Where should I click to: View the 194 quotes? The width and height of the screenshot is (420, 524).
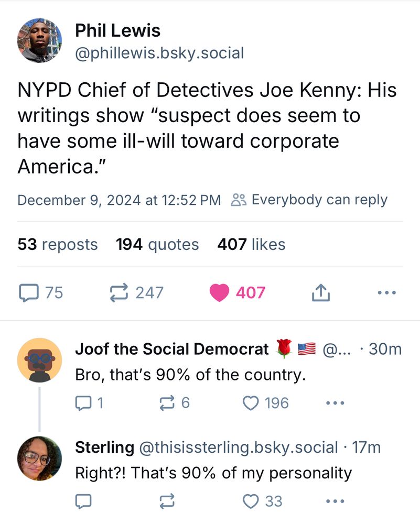(x=157, y=245)
